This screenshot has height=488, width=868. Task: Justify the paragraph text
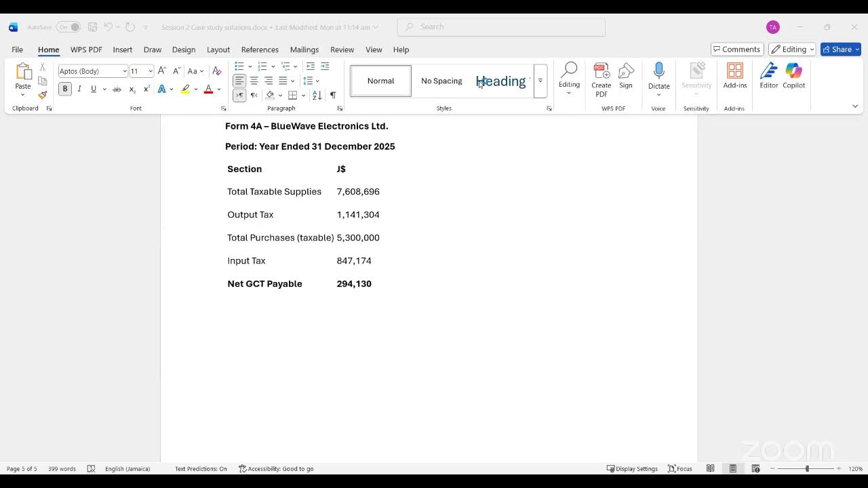point(283,81)
